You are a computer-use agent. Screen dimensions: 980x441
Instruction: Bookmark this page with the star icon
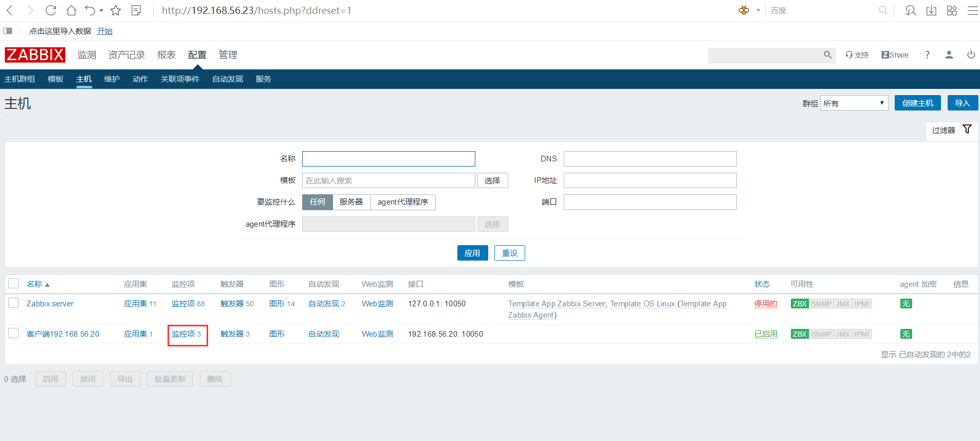tap(116, 10)
